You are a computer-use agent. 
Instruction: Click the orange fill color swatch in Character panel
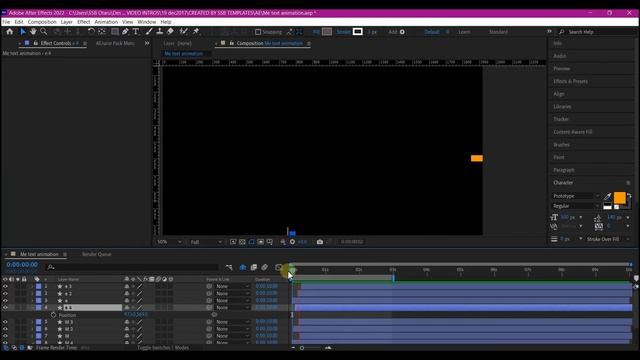pos(619,198)
